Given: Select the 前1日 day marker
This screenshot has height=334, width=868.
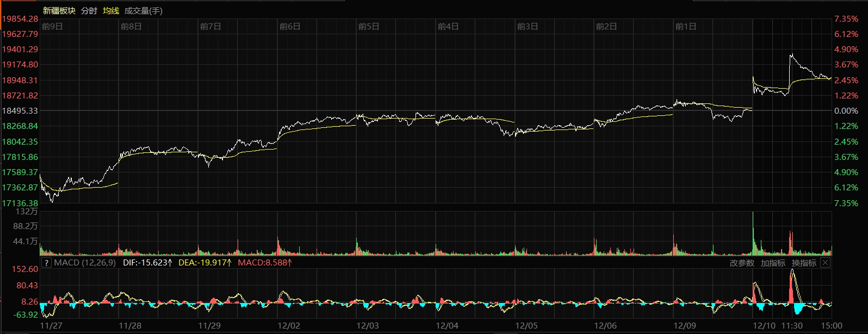Looking at the screenshot, I should [x=686, y=26].
